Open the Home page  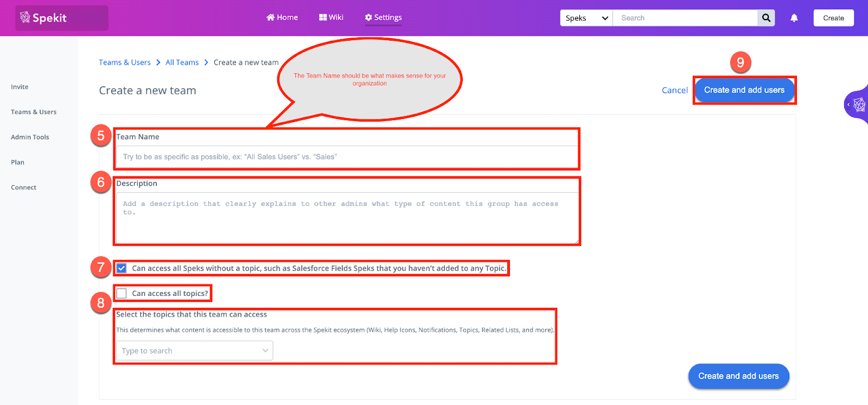282,17
